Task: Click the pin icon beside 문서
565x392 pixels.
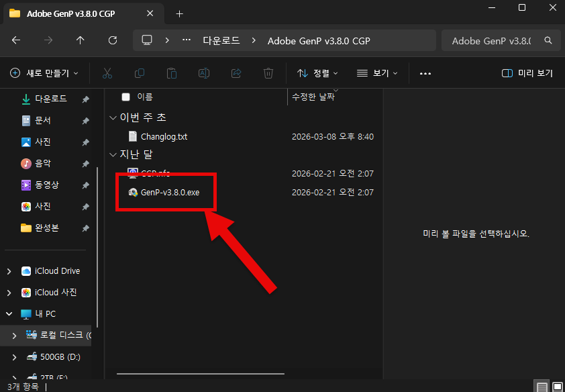Action: click(x=85, y=121)
